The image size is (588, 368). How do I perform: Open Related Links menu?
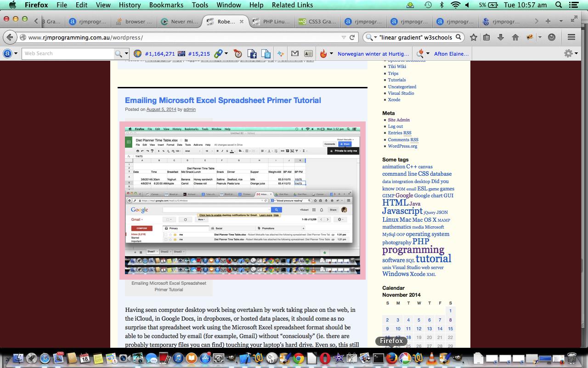[292, 5]
